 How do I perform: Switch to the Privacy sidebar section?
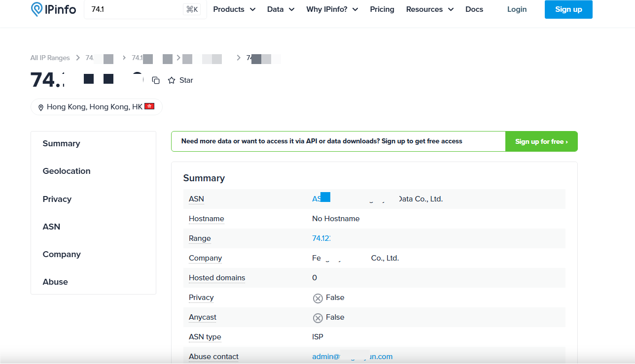point(57,199)
